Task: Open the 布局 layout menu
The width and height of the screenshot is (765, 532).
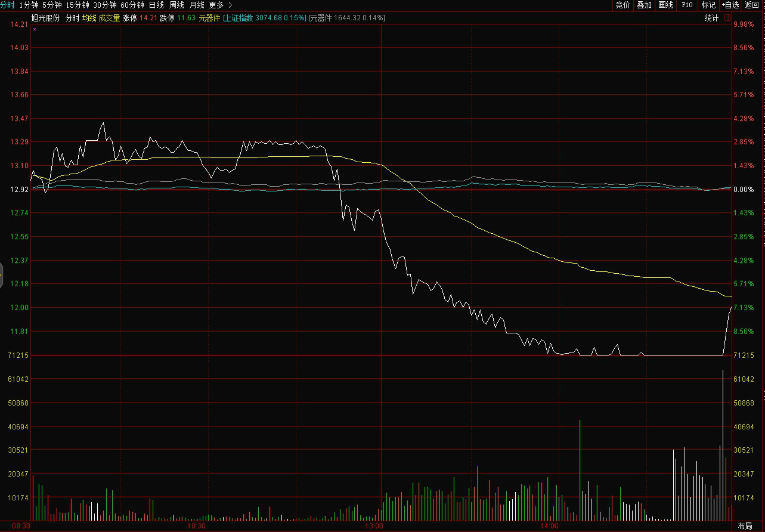Action: coord(745,526)
